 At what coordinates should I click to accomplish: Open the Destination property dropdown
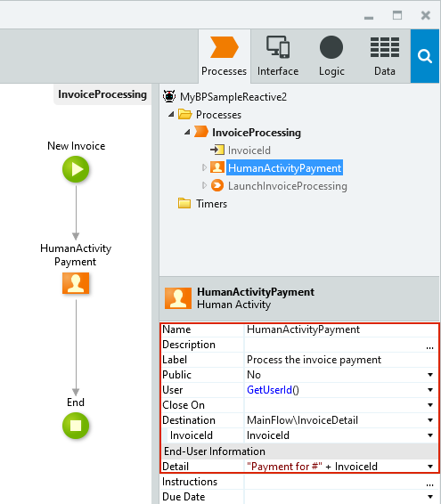(x=430, y=420)
